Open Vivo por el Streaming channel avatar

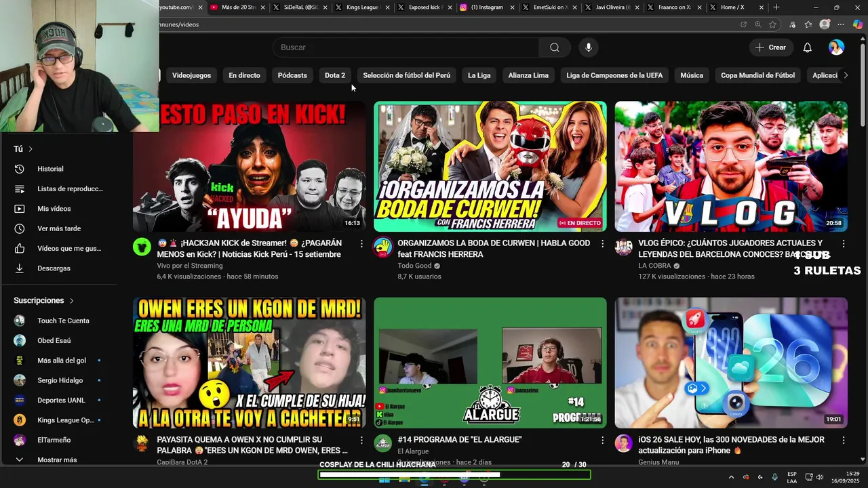142,247
